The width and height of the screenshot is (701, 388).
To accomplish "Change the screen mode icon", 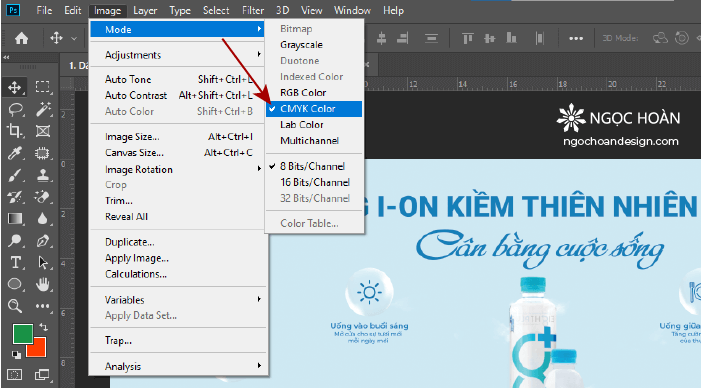I will (x=43, y=375).
